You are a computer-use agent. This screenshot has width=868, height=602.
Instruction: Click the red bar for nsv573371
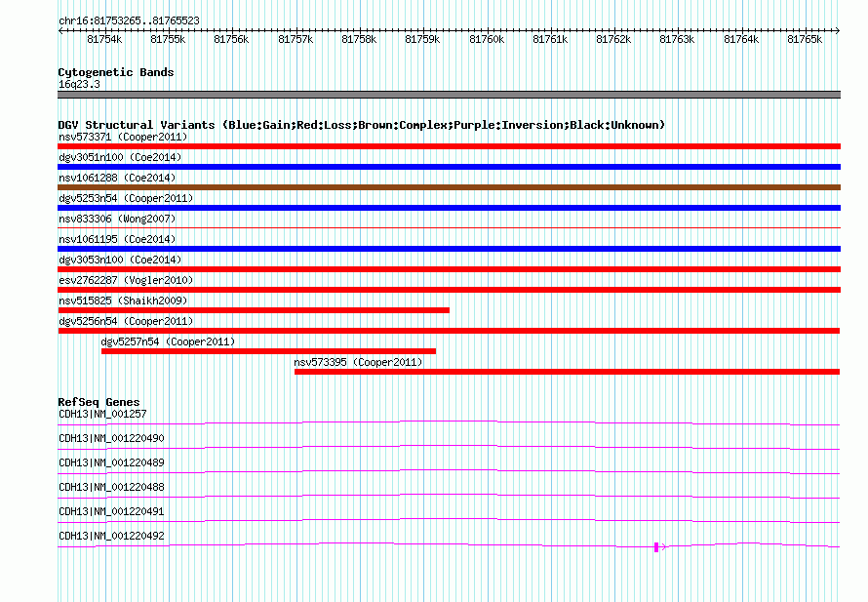click(x=449, y=146)
